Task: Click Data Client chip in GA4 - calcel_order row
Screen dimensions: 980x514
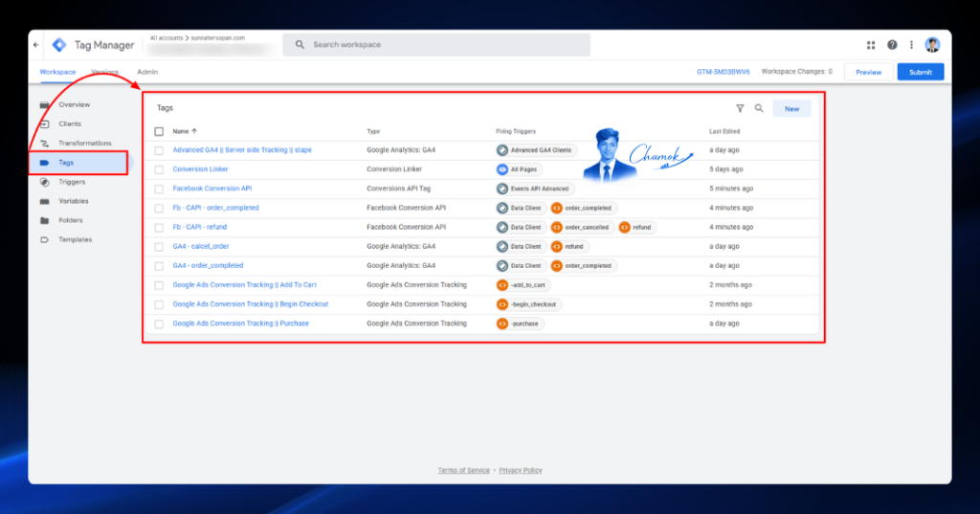Action: click(521, 247)
